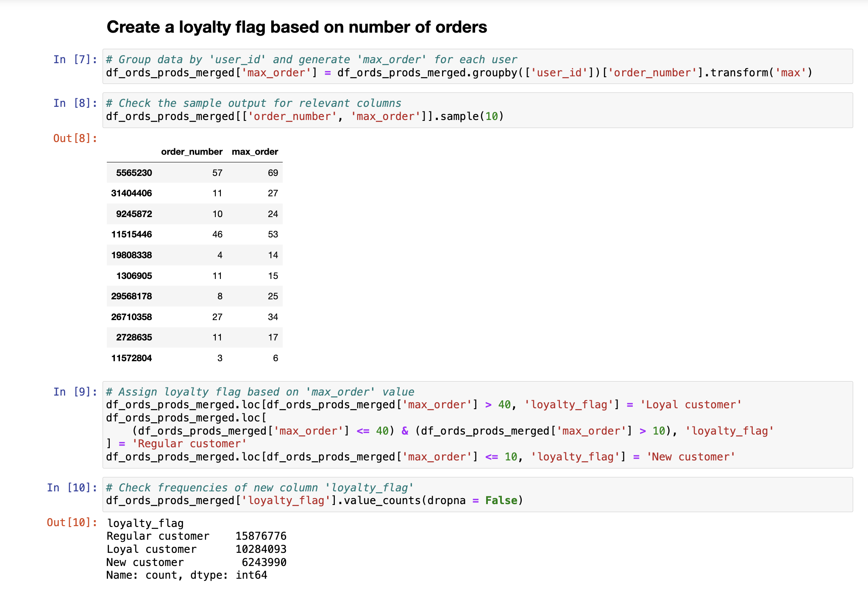Click the max_order column header
The image size is (868, 591).
click(255, 152)
